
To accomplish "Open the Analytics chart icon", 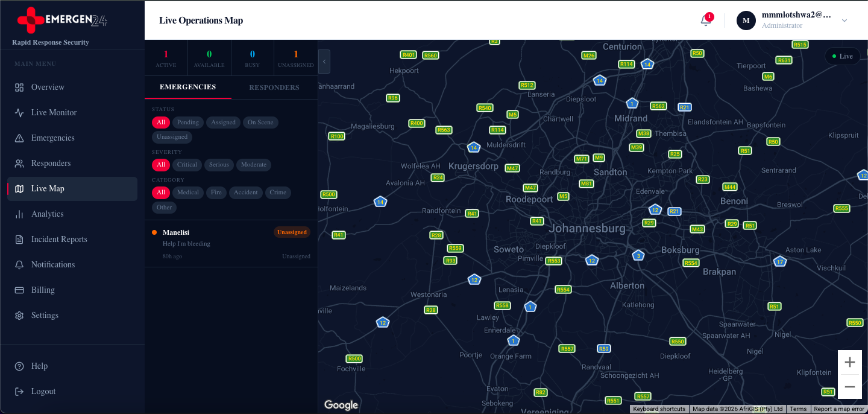I will (20, 214).
